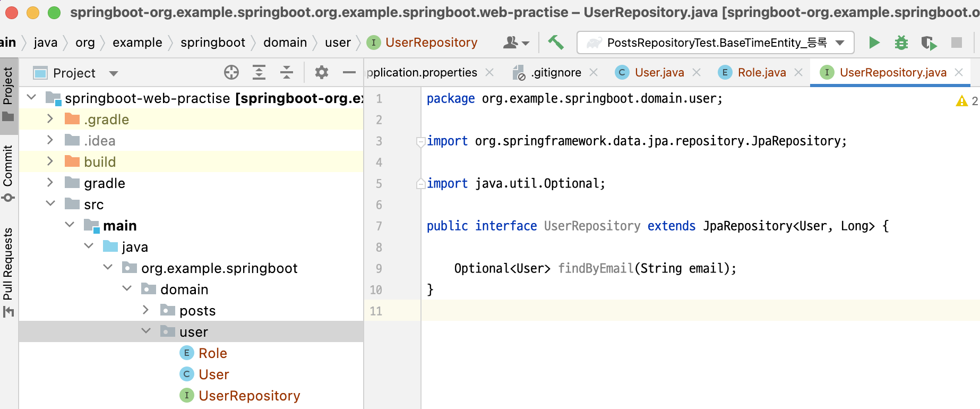Click the domain breadcrumb
The height and width of the screenshot is (409, 980).
click(285, 42)
